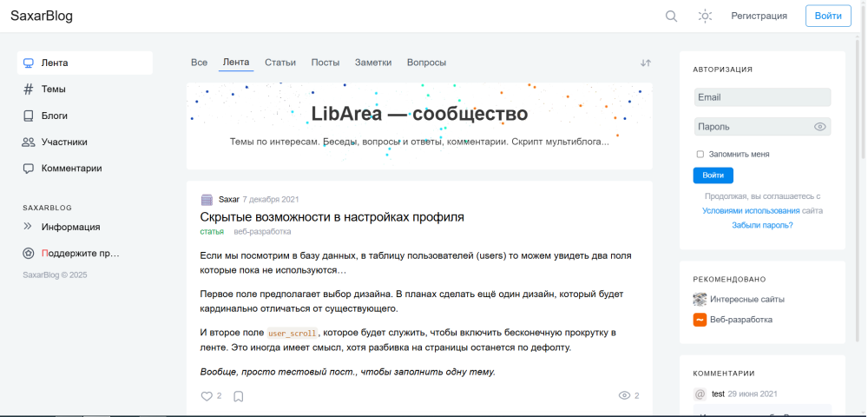Open Комментарии speech bubble in sidebar
Screen dimensions: 868x417
29,169
